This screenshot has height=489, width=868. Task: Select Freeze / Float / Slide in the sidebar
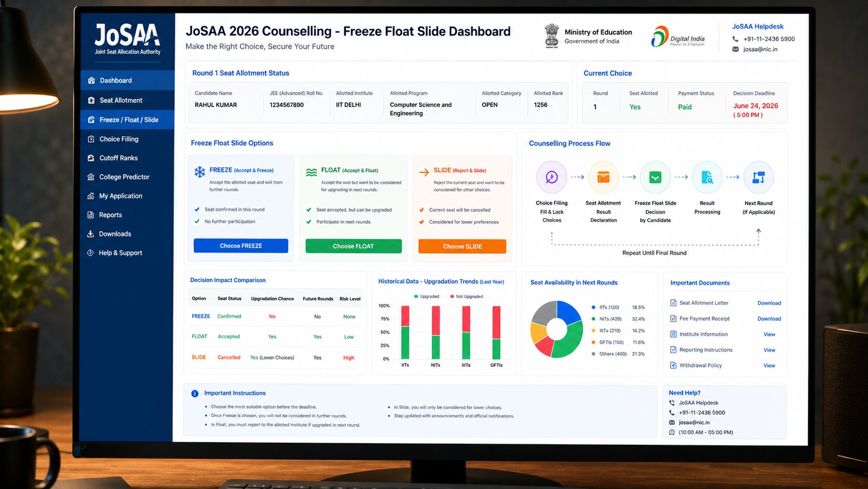[128, 120]
